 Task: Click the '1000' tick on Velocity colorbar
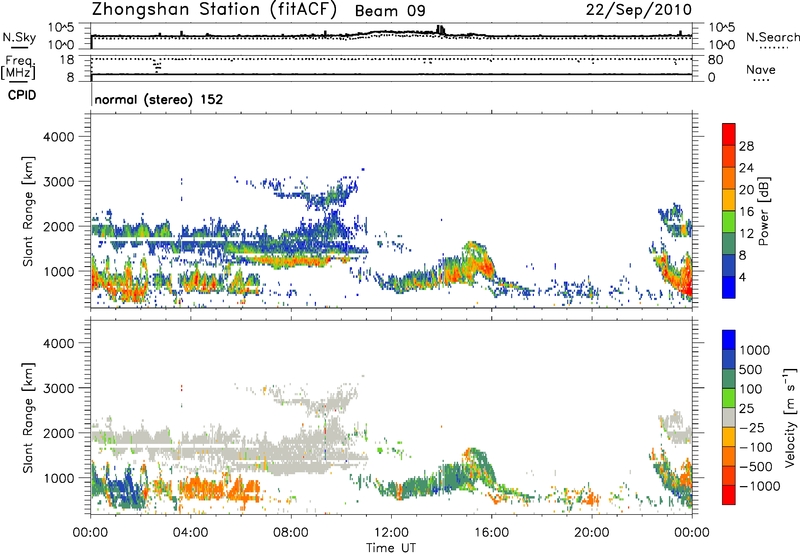point(754,350)
